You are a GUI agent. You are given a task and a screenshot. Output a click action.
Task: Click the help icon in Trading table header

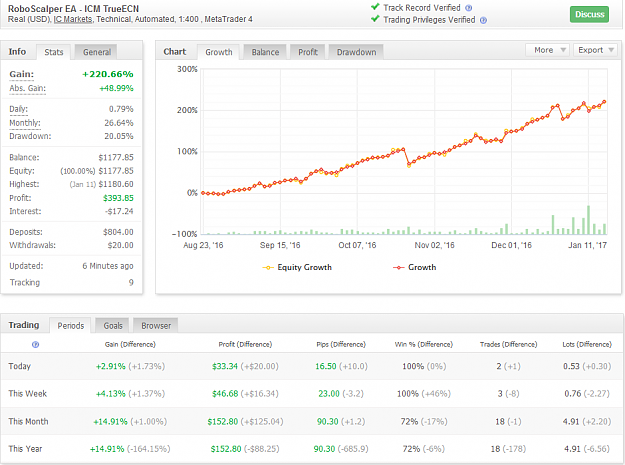pos(35,345)
